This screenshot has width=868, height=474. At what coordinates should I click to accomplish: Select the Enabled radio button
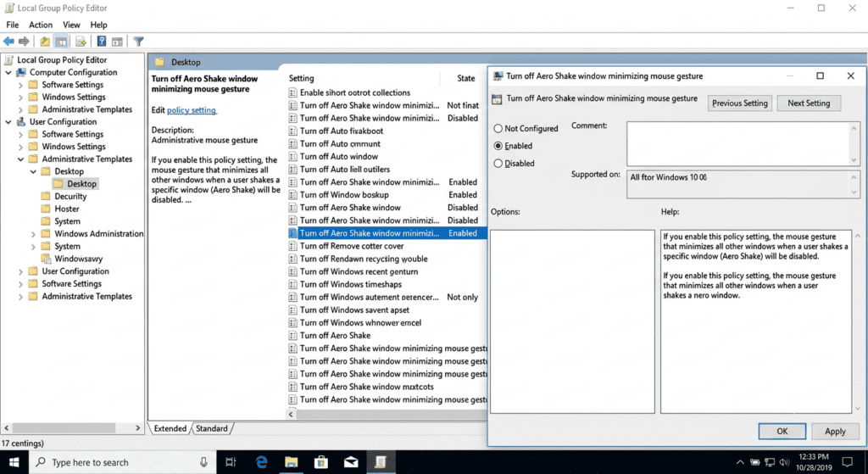[x=498, y=146]
